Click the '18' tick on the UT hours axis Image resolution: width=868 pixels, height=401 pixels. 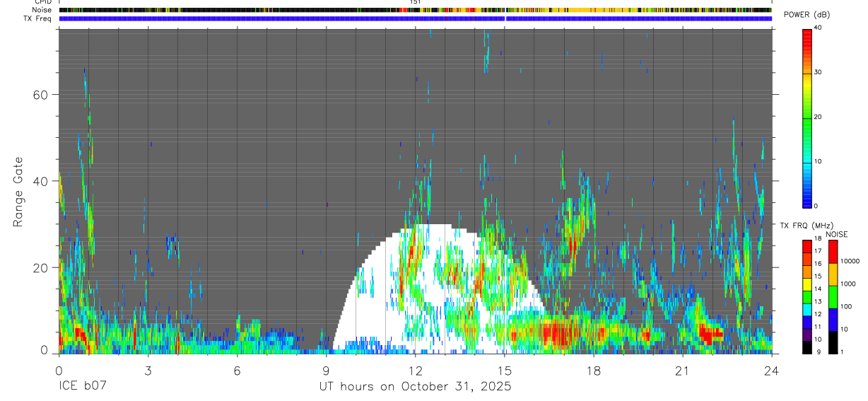pos(594,370)
